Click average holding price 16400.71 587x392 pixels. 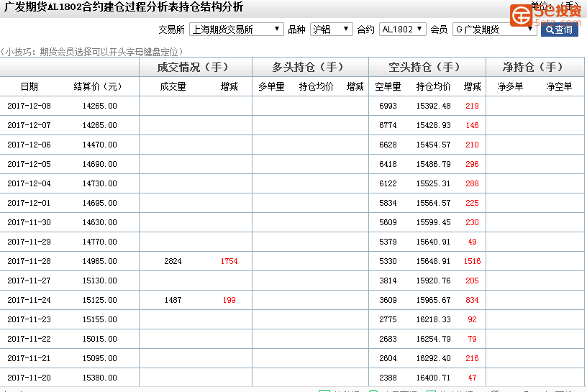point(434,378)
